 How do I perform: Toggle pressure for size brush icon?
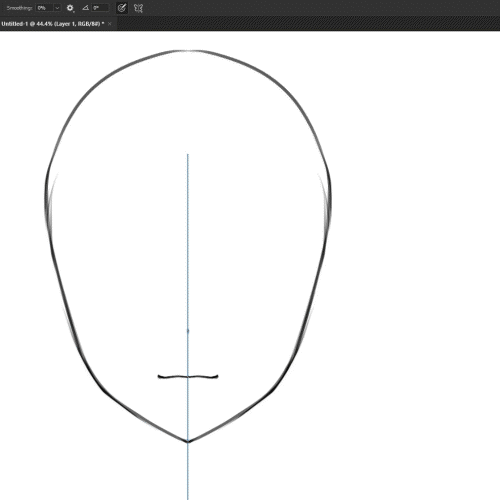122,8
